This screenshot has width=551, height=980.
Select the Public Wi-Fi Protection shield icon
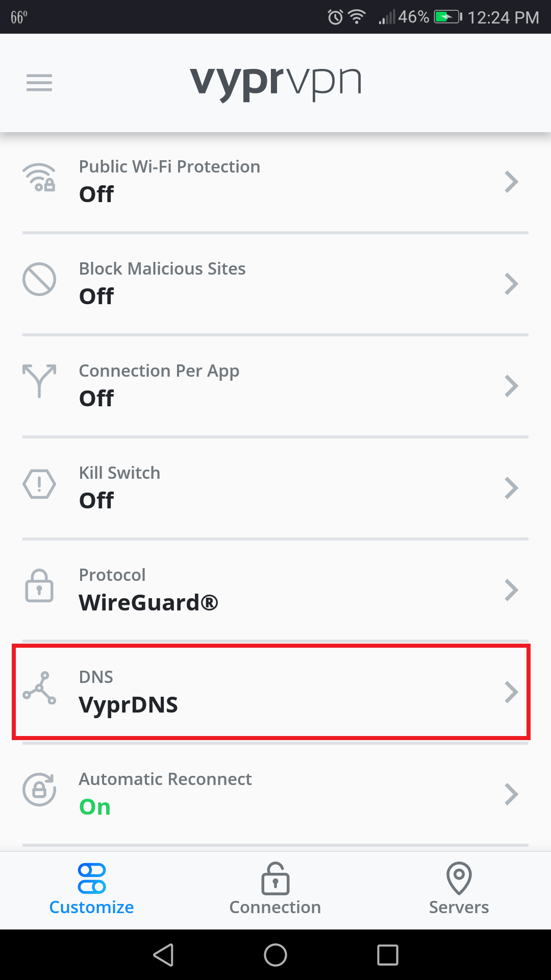click(39, 180)
